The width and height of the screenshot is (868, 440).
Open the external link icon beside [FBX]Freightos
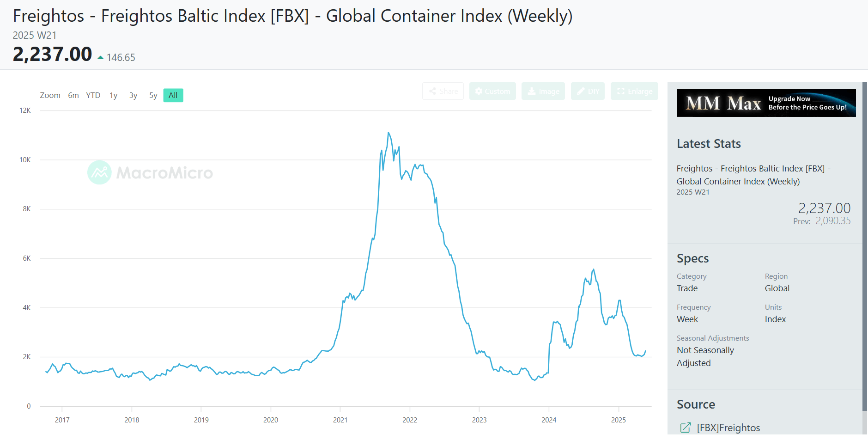(x=685, y=428)
